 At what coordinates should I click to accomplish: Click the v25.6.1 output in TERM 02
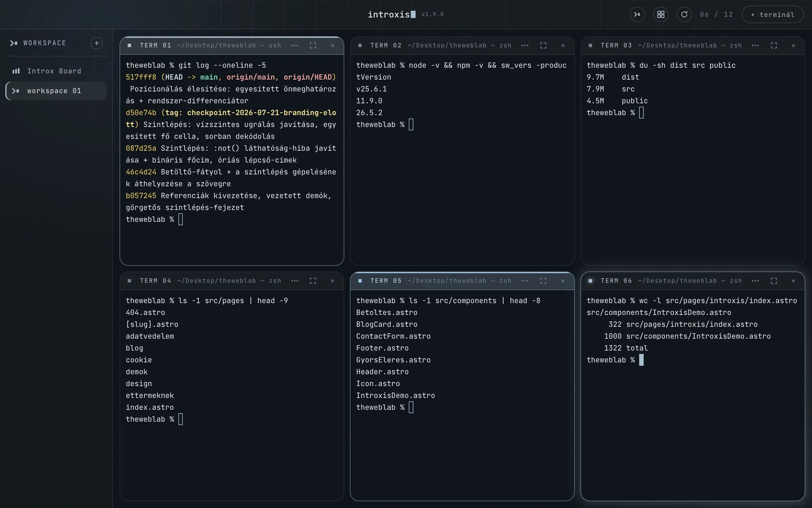point(371,89)
